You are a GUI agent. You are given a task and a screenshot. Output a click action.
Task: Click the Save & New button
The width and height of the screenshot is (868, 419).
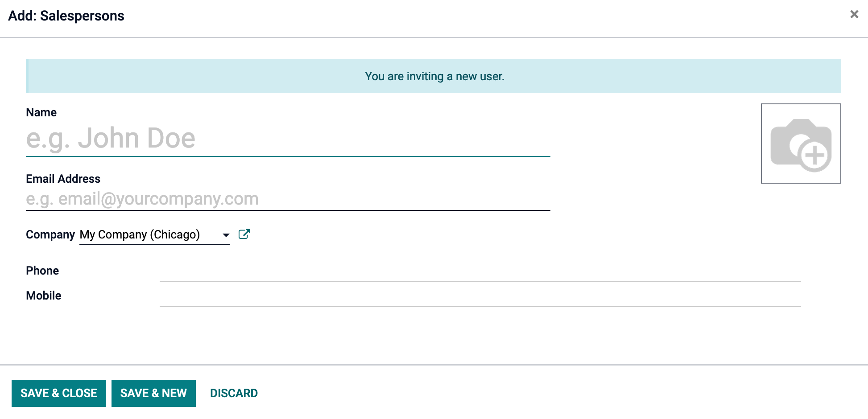point(153,393)
